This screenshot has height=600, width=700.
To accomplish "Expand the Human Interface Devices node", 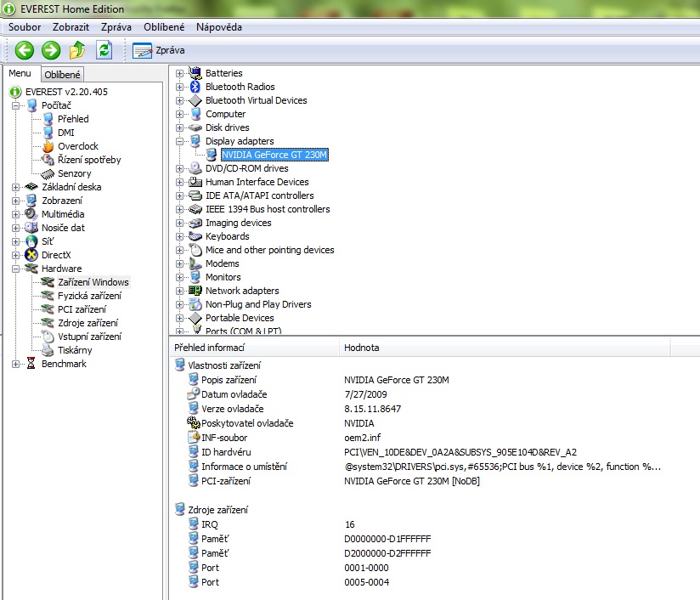I will click(x=179, y=182).
